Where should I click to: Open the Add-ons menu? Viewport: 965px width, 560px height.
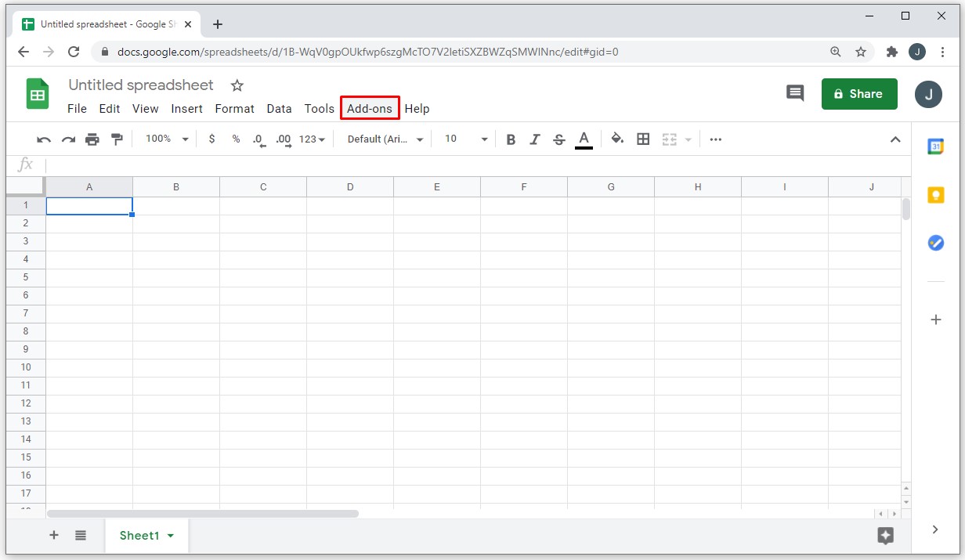coord(370,109)
